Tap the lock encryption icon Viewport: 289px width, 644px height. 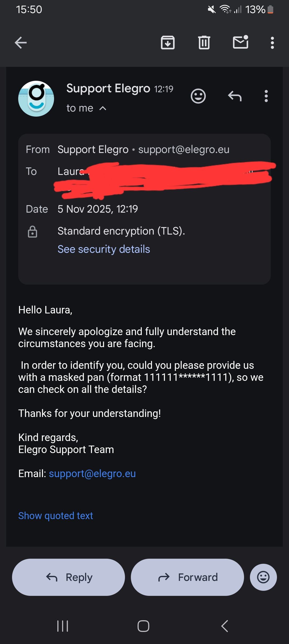[x=33, y=232]
